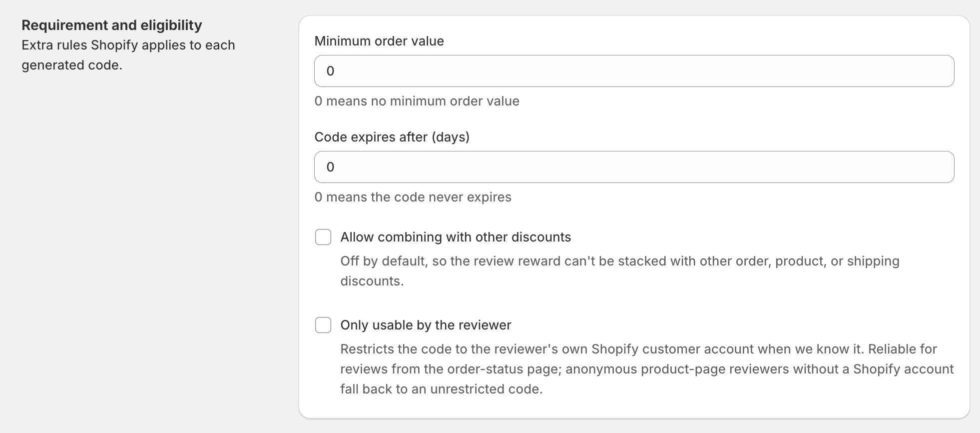Click the Code expires after (days) label
The width and height of the screenshot is (980, 433).
click(x=392, y=137)
